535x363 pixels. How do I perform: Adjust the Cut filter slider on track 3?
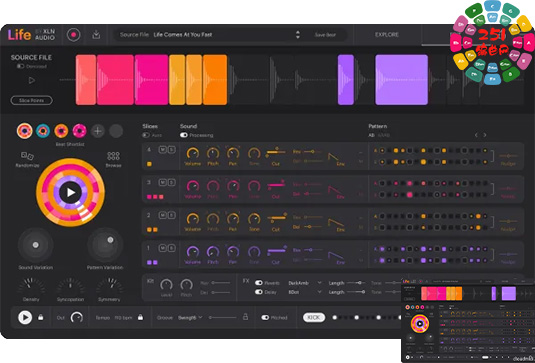(x=276, y=185)
